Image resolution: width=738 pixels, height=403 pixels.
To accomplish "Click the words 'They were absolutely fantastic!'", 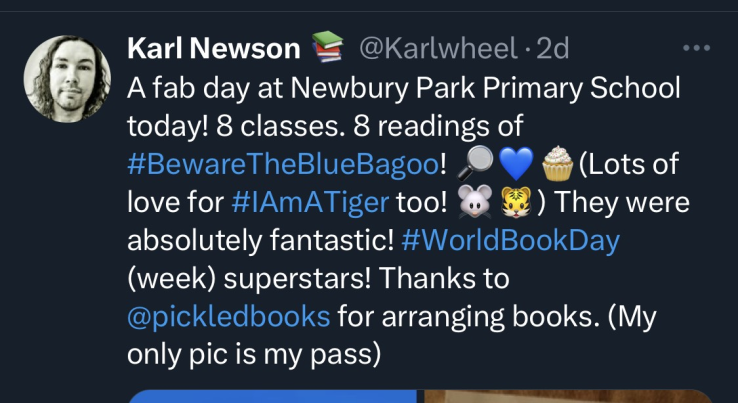I will point(409,222).
